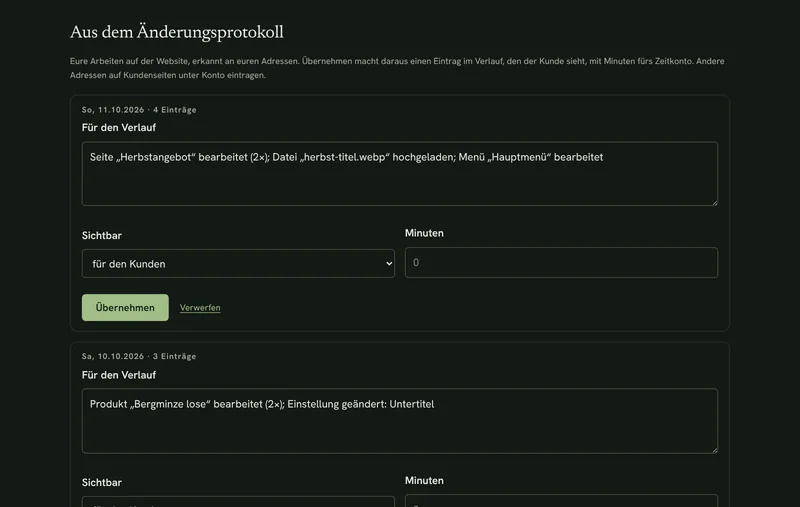Open the Sichtbar dropdown for 11.10.2026
The image size is (800, 507).
pos(238,264)
